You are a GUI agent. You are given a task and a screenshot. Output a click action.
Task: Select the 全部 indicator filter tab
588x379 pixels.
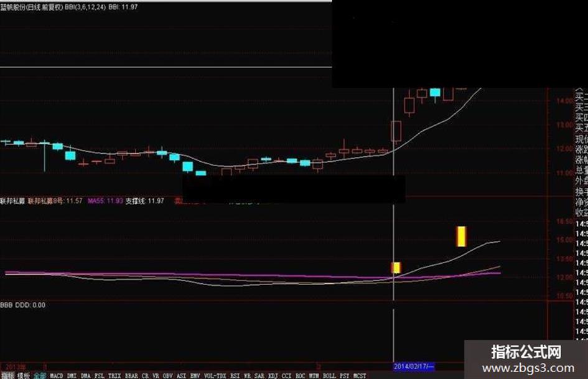40,376
